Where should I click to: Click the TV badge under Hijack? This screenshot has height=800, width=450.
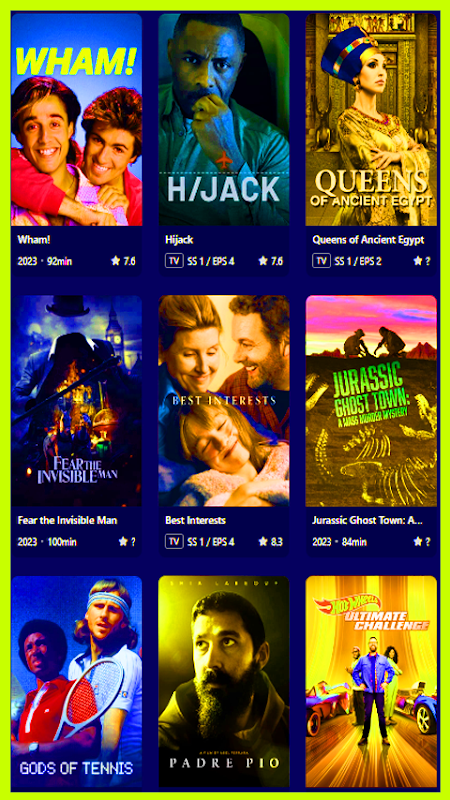tap(173, 261)
